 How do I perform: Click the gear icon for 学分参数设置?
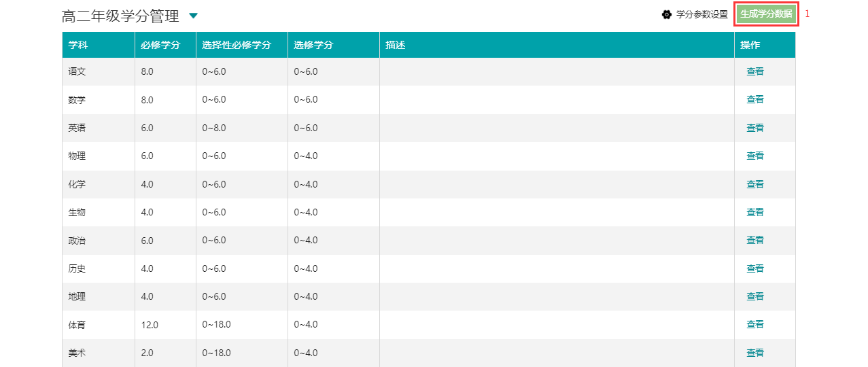[667, 14]
